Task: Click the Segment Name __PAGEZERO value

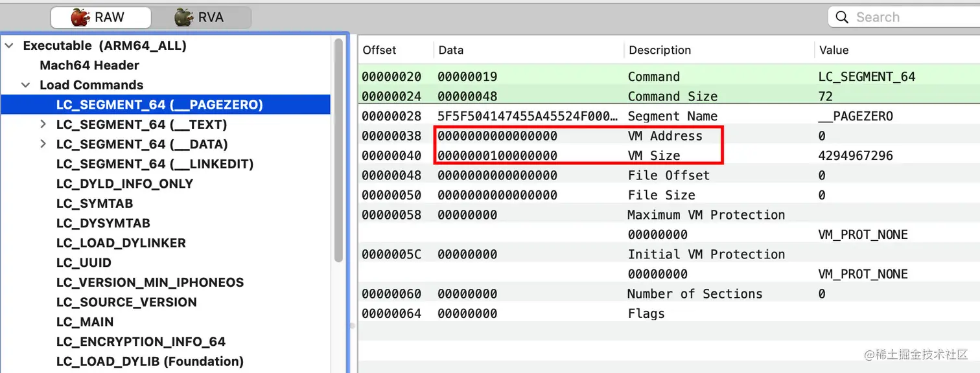Action: 856,117
